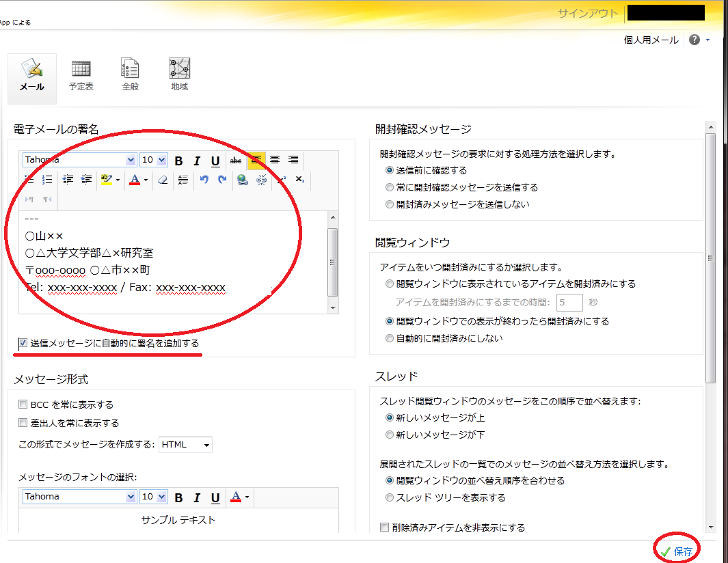Open the HTML message format dropdown

(185, 445)
